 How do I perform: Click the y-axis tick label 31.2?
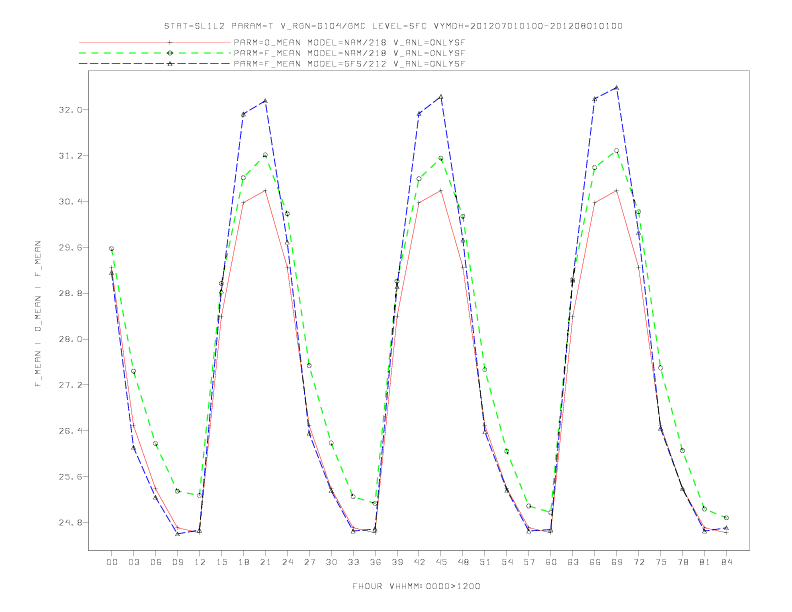click(x=69, y=156)
